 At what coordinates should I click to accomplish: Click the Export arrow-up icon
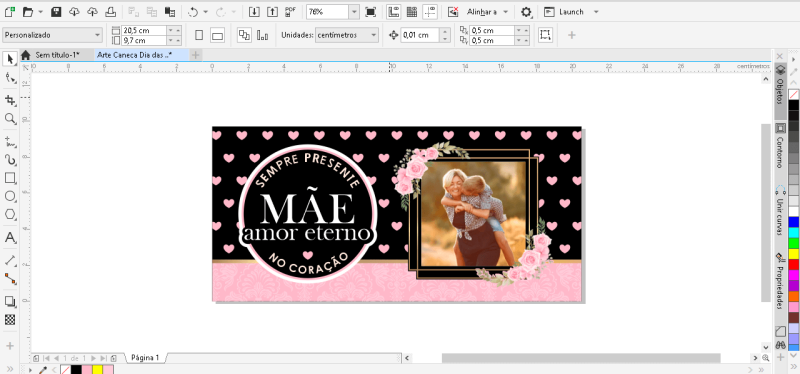(272, 11)
